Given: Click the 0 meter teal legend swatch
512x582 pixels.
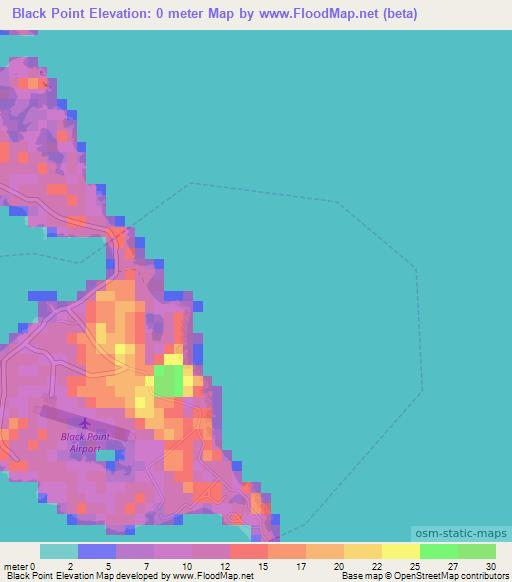Looking at the screenshot, I should click(x=59, y=551).
